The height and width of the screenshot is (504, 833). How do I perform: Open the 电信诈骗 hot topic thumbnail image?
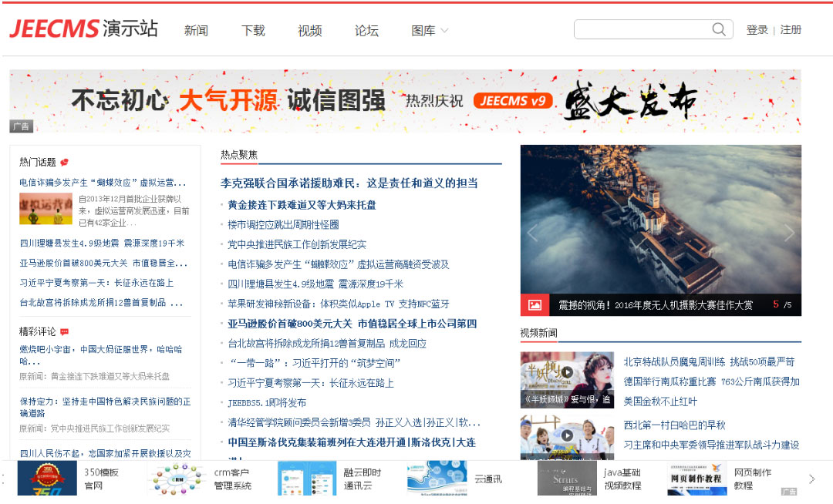click(x=46, y=208)
